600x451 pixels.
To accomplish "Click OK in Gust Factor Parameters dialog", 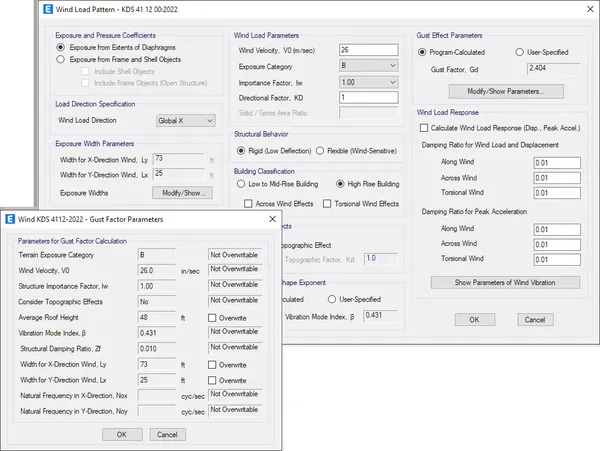I will click(x=122, y=435).
